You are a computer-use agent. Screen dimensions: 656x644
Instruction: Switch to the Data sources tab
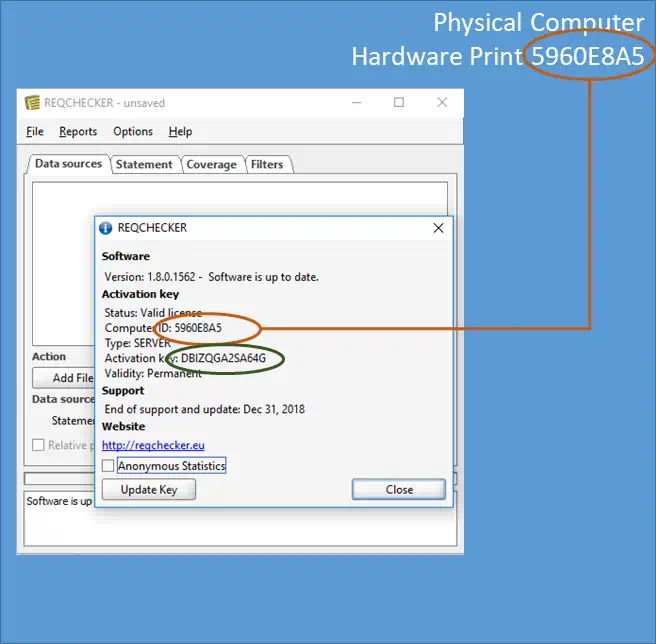point(68,164)
